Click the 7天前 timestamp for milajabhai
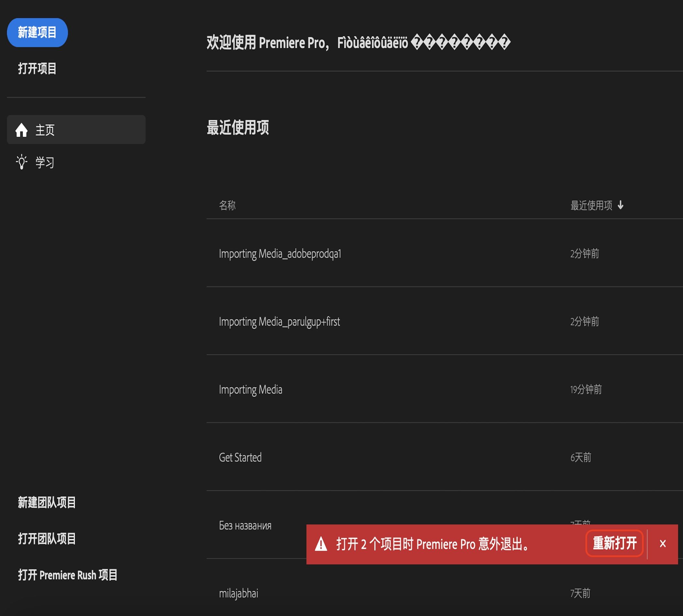683x616 pixels. pyautogui.click(x=580, y=593)
